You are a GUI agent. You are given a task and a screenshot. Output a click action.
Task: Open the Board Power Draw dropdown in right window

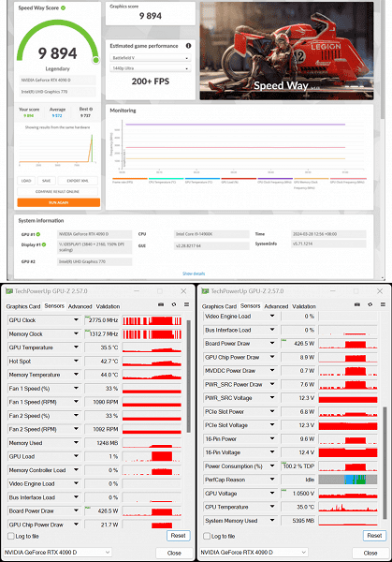(272, 343)
